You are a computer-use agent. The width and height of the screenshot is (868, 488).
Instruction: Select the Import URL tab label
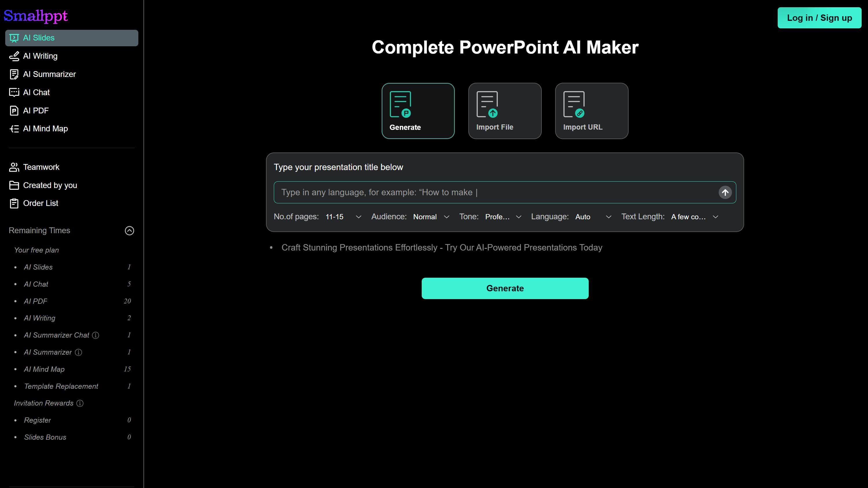point(583,127)
